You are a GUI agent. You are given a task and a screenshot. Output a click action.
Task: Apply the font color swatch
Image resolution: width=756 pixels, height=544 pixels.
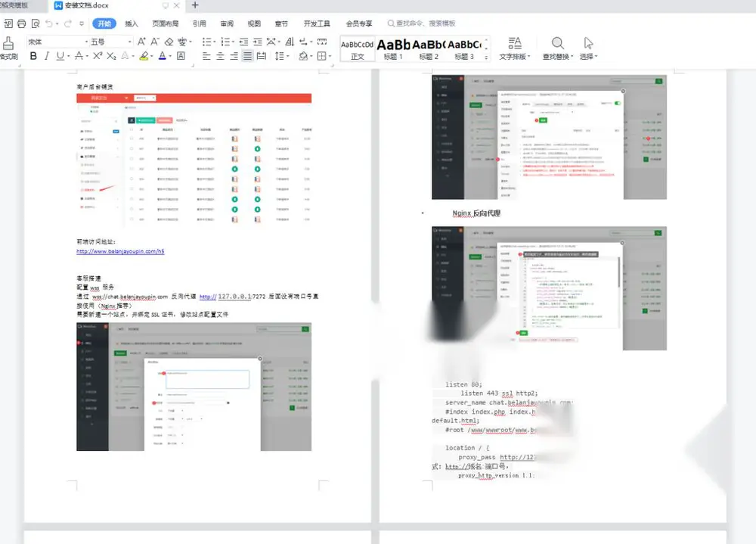coord(163,56)
